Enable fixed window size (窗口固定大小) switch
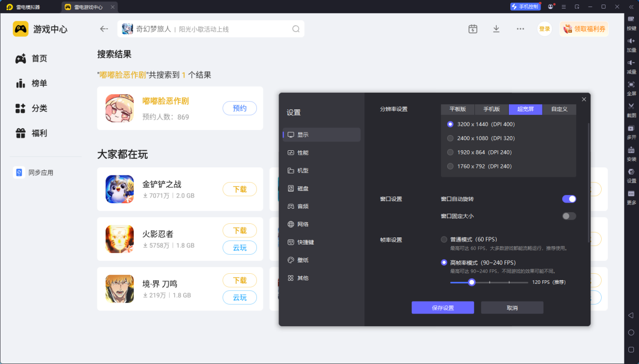The image size is (639, 364). click(x=569, y=216)
